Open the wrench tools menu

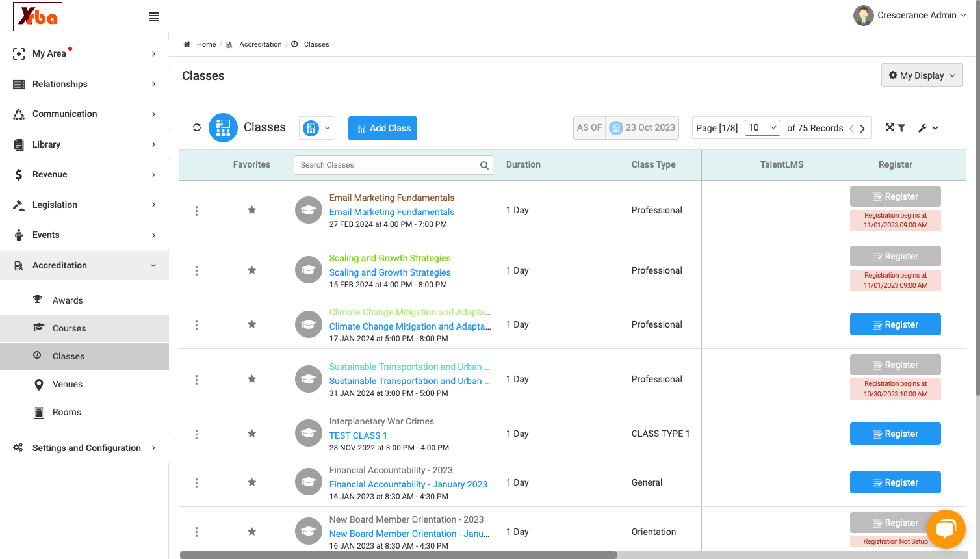[928, 128]
